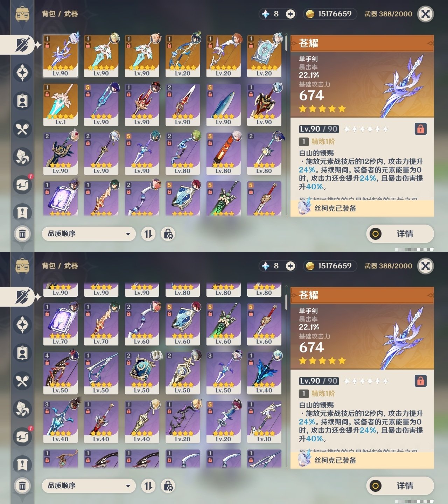448x504 pixels.
Task: Toggle the red lock on 苍耀 top panel
Action: click(x=420, y=129)
